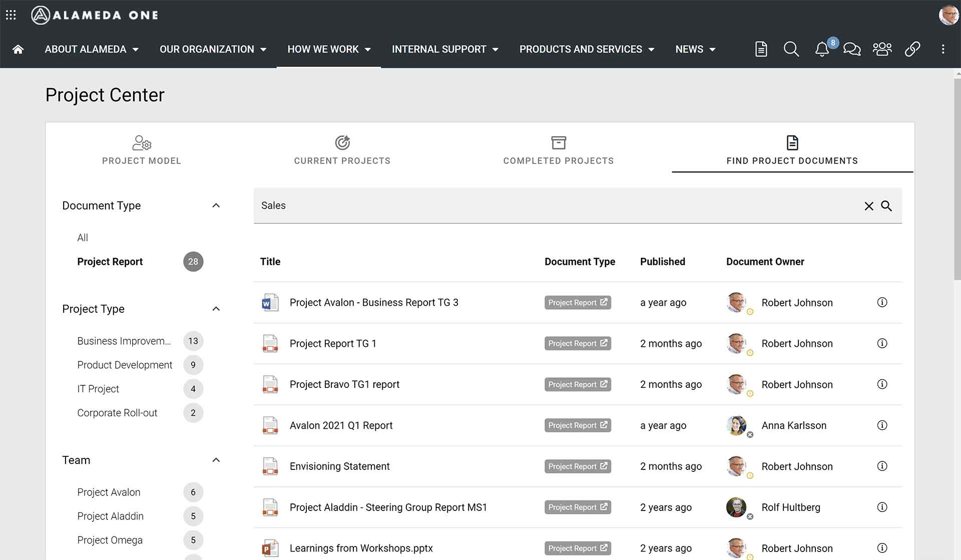Filter by Product Development project type
This screenshot has height=560, width=961.
pos(125,365)
